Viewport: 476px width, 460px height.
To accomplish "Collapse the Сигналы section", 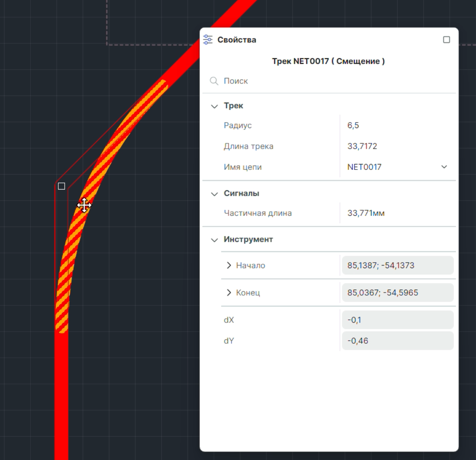I will (x=214, y=194).
